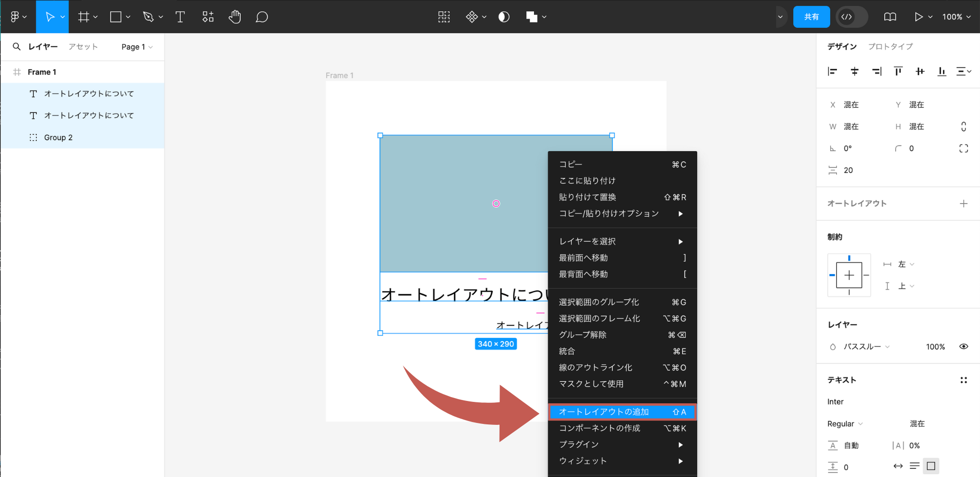Select the Pen tool
The width and height of the screenshot is (980, 477).
pyautogui.click(x=148, y=17)
